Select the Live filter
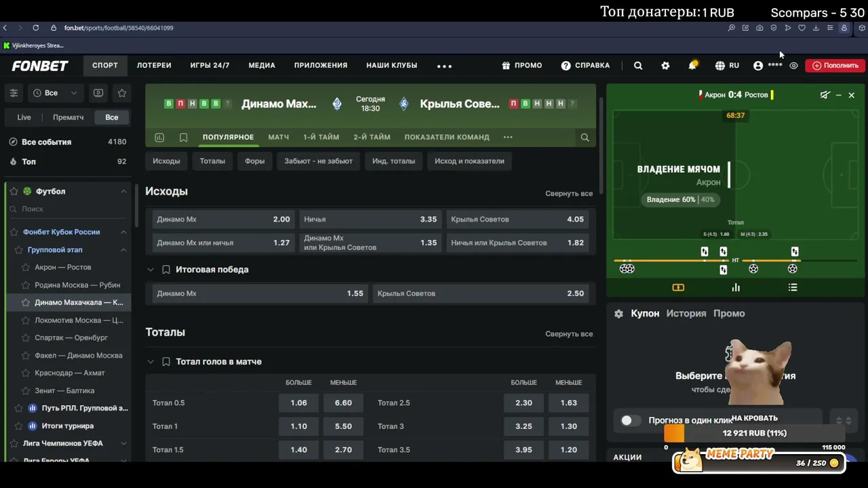The height and width of the screenshot is (488, 868). pyautogui.click(x=24, y=117)
